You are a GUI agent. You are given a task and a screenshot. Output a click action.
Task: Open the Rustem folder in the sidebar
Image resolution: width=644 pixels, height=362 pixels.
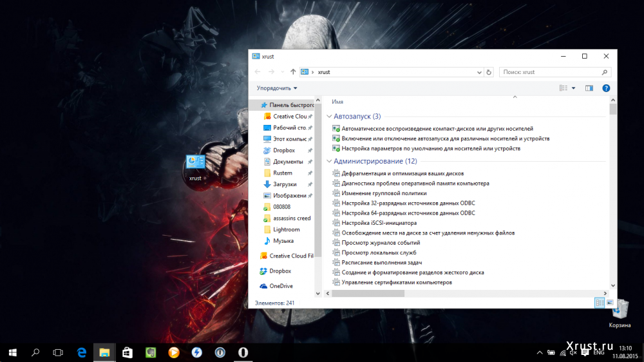tap(287, 173)
